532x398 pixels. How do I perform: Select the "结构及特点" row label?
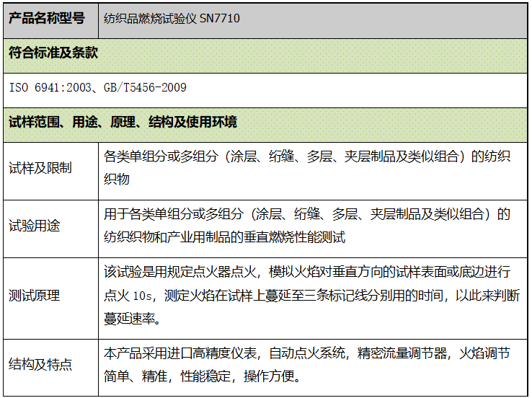click(40, 364)
